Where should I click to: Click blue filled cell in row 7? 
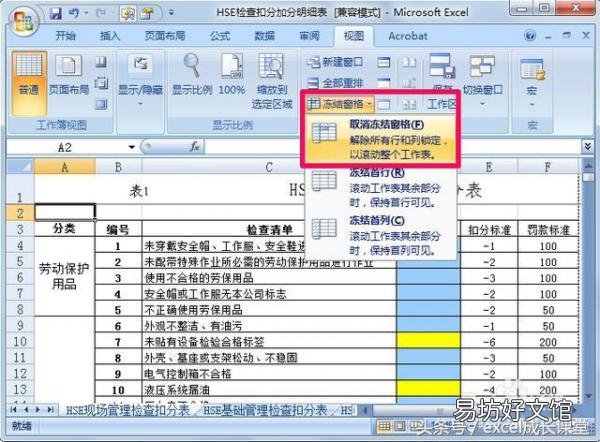[428, 293]
